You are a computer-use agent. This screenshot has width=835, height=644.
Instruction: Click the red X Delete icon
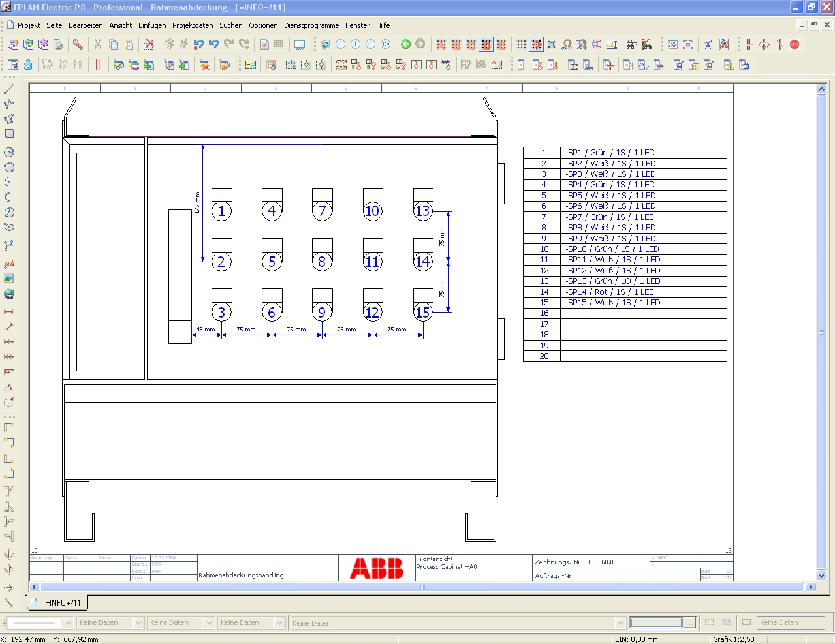149,44
